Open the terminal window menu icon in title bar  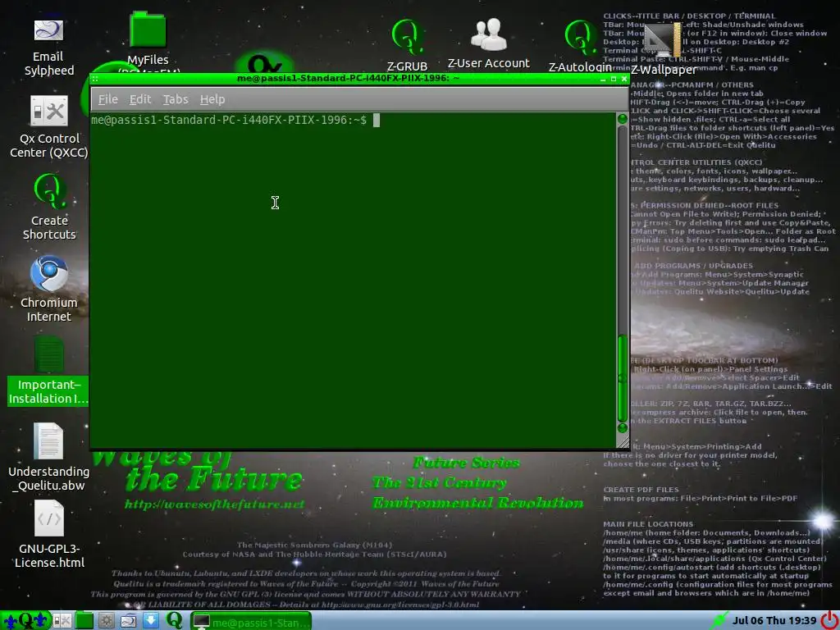95,79
